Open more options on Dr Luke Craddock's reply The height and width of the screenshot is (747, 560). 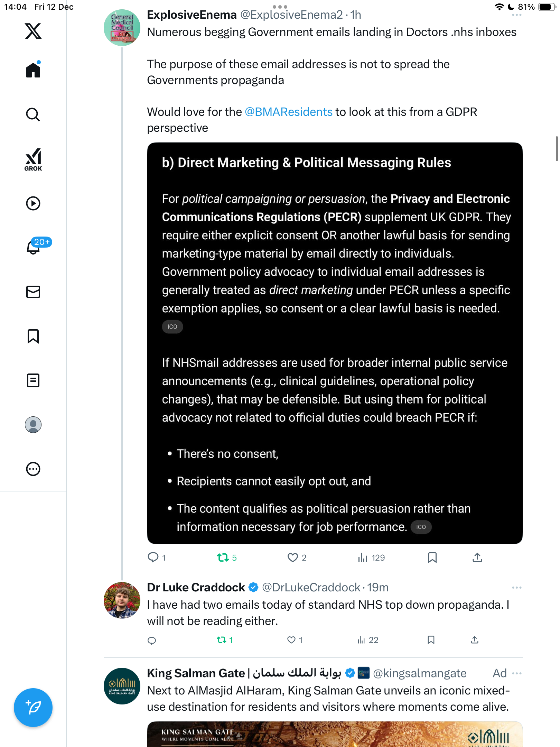click(x=517, y=588)
